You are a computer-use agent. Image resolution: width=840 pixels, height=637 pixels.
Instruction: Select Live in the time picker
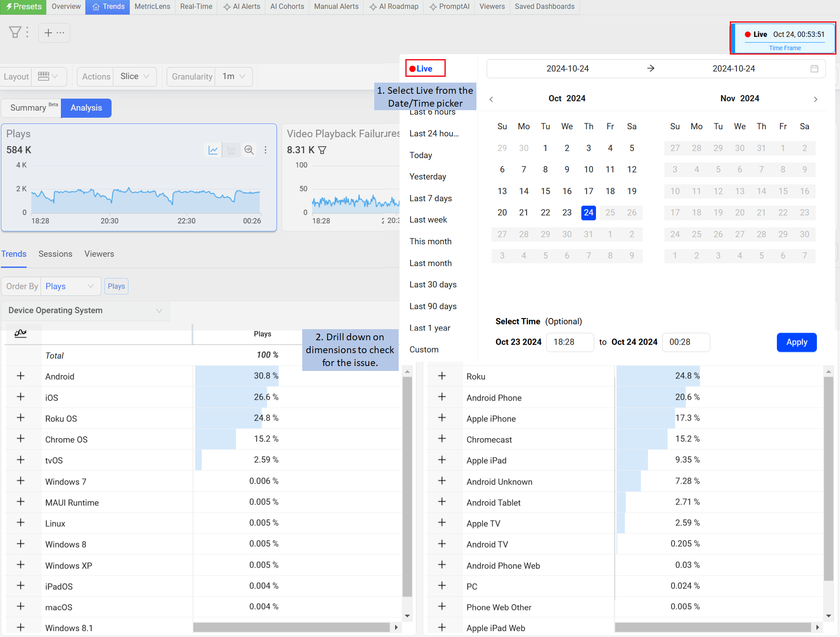tap(425, 68)
